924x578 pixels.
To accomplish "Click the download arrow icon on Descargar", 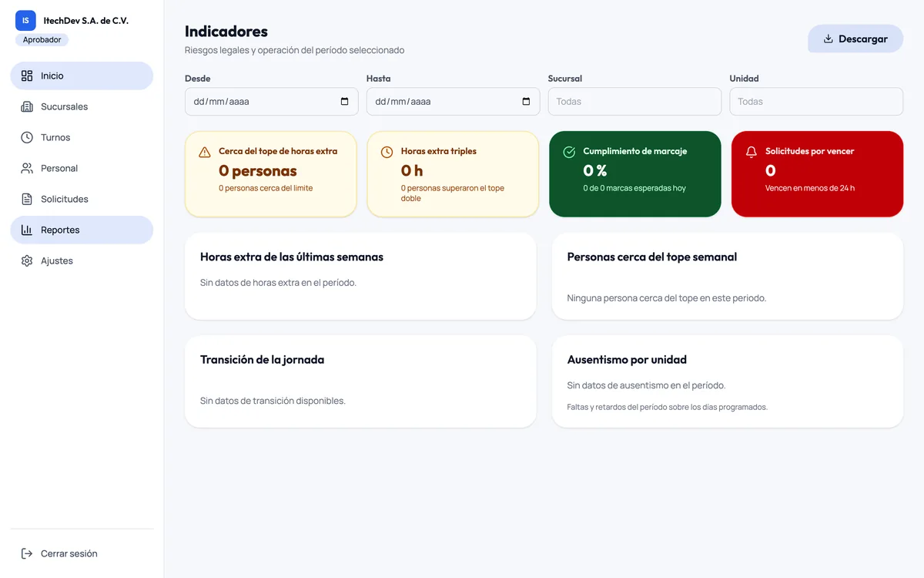I will point(829,39).
